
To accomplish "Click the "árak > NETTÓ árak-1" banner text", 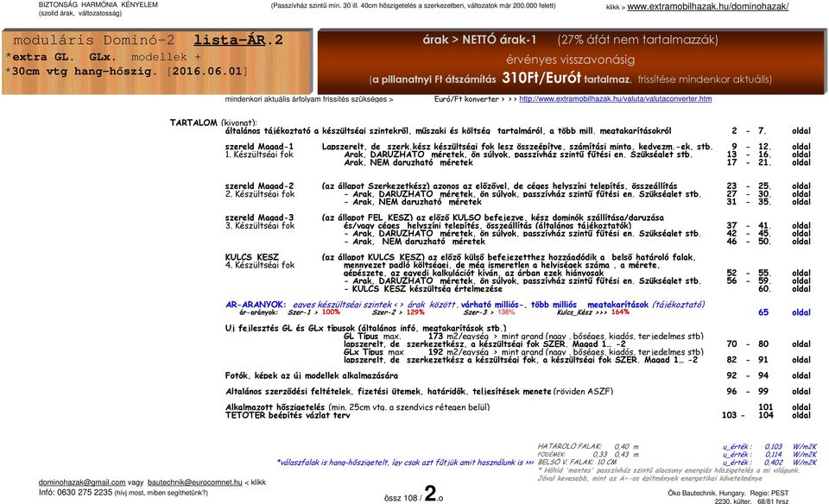I will (x=479, y=40).
